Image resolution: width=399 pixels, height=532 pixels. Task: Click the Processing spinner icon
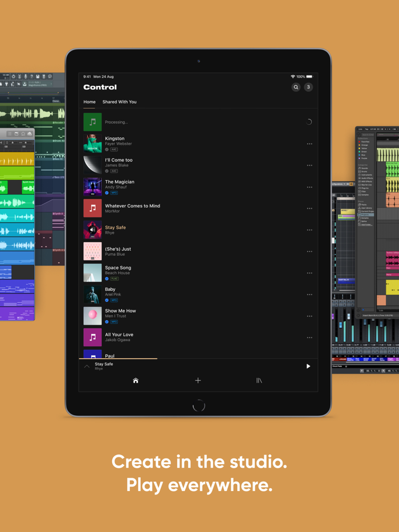[x=309, y=122]
